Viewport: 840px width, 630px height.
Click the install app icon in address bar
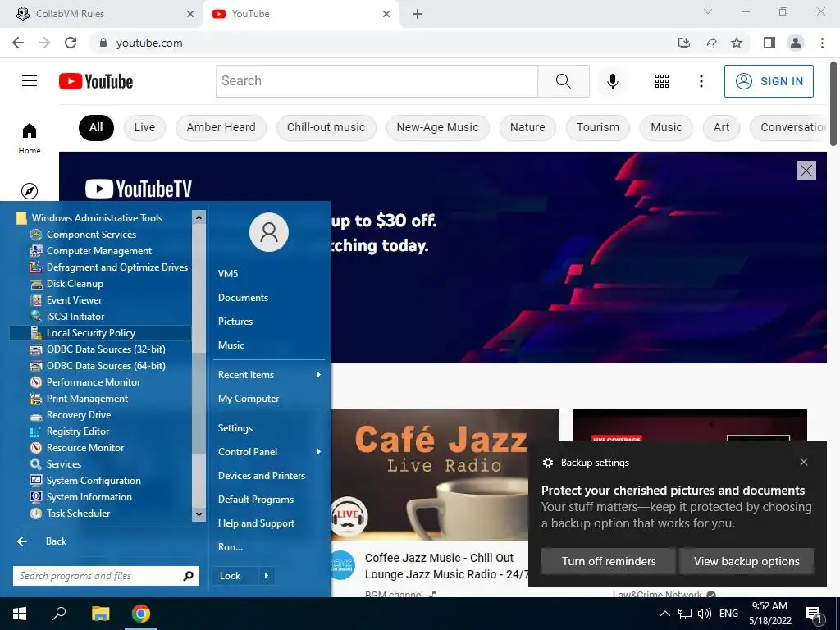point(684,43)
